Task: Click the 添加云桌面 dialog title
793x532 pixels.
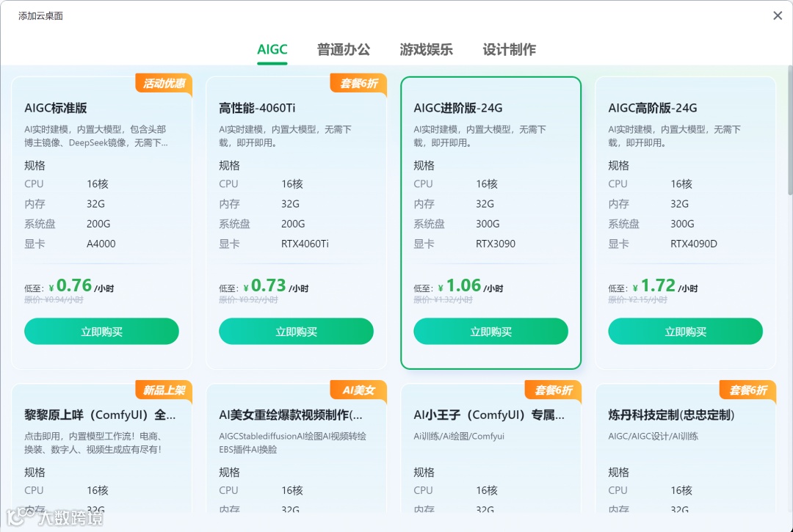Action: coord(41,15)
